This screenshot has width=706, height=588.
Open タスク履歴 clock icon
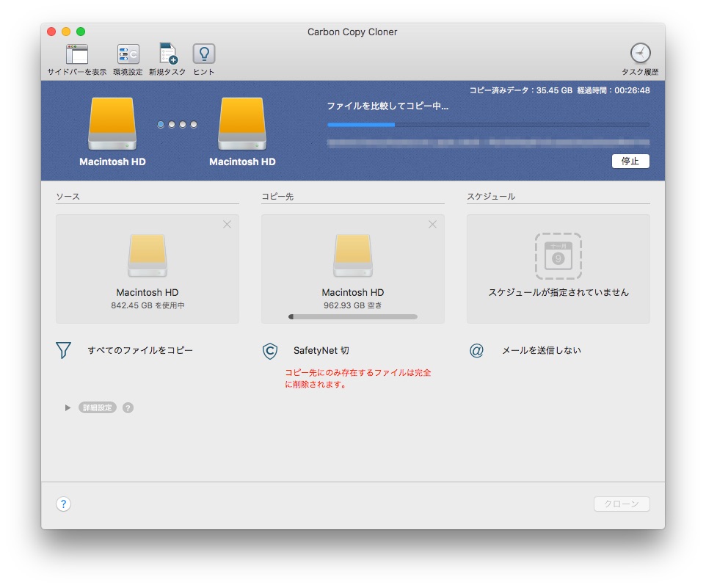(x=640, y=53)
